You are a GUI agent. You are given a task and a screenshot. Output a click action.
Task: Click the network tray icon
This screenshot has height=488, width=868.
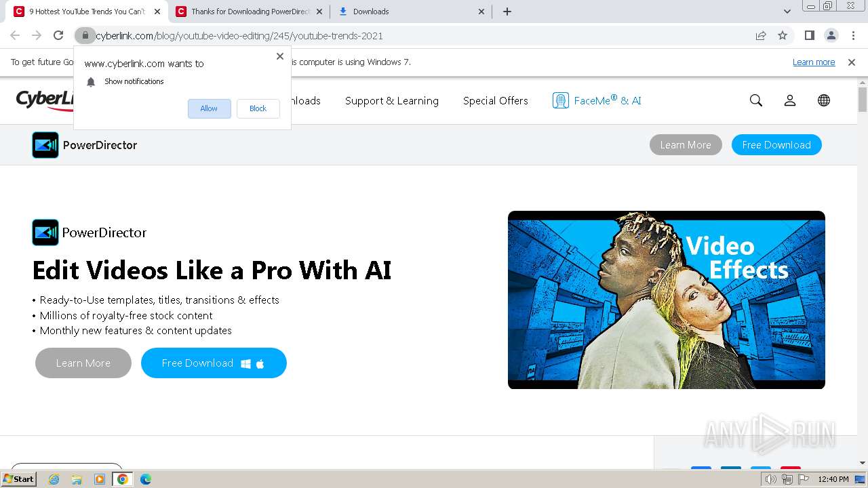[787, 479]
